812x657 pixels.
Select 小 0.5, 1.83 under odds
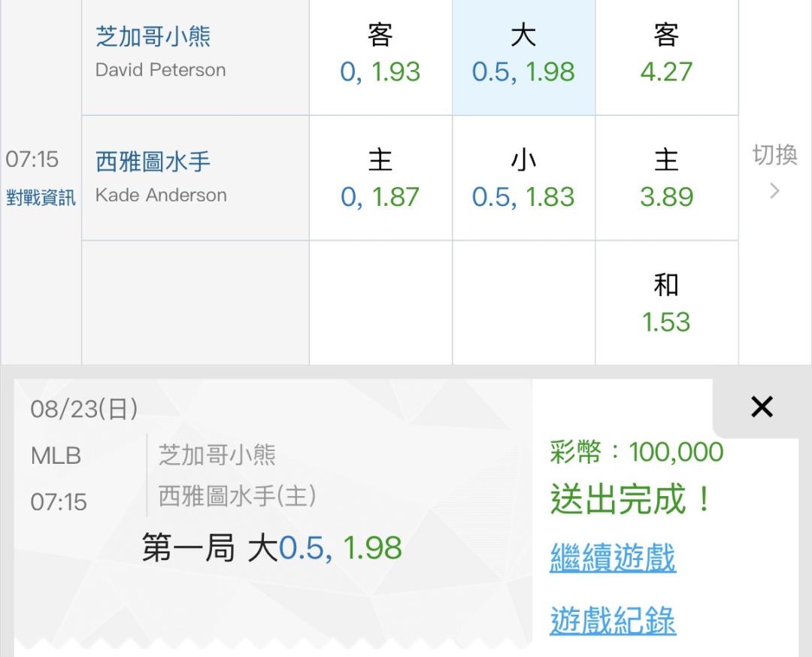(523, 178)
